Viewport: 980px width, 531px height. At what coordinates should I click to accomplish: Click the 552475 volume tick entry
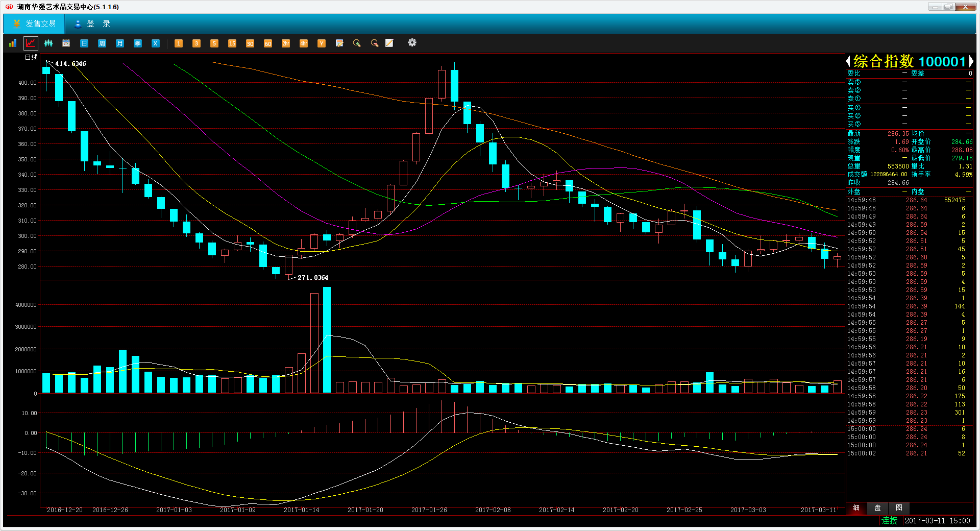tap(954, 200)
